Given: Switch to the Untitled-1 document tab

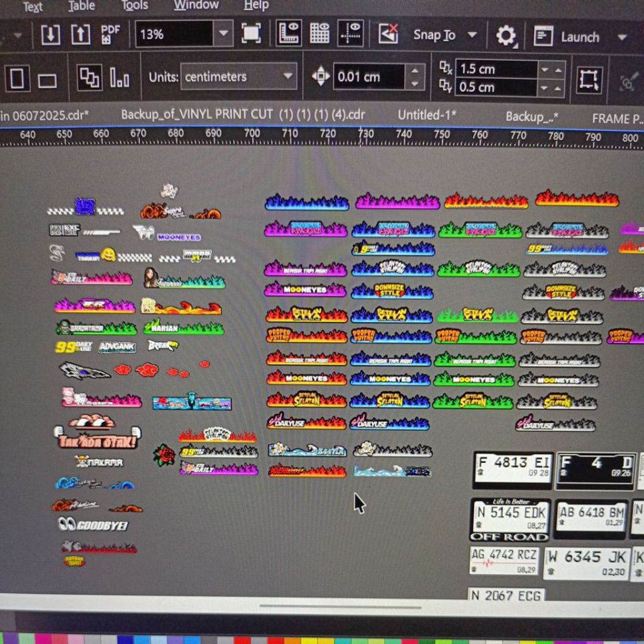Looking at the screenshot, I should coord(427,115).
